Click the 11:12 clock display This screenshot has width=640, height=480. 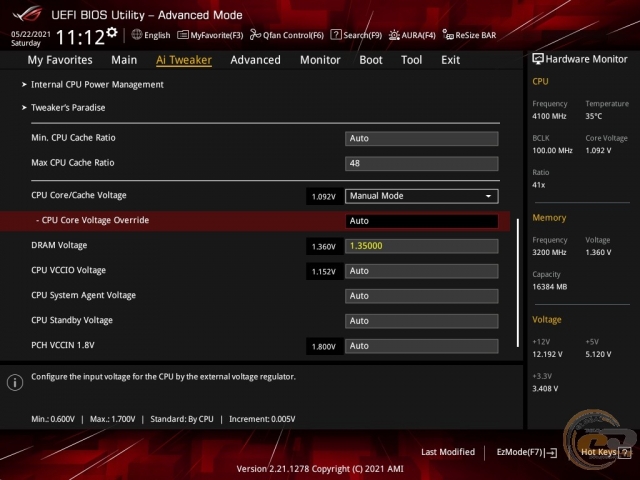(x=80, y=37)
